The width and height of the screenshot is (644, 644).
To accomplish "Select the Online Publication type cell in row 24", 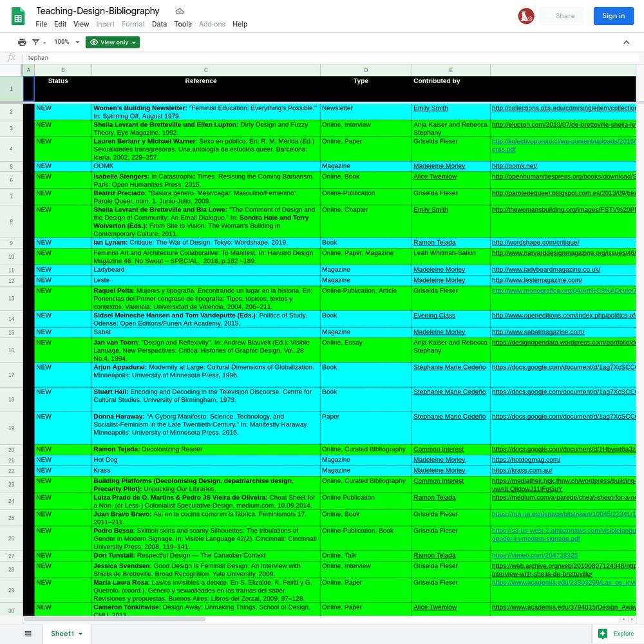I will point(366,501).
